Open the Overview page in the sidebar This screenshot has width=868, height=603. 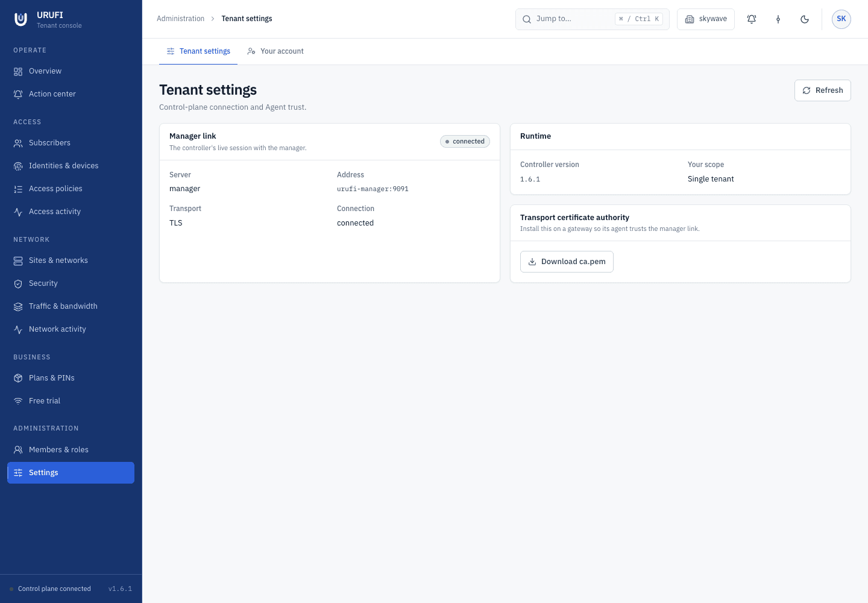71,71
